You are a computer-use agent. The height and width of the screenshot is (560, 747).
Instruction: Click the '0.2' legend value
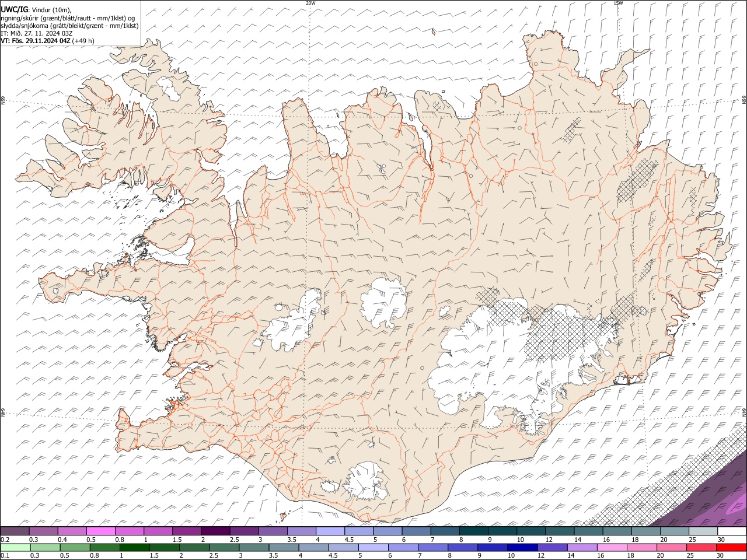point(5,540)
